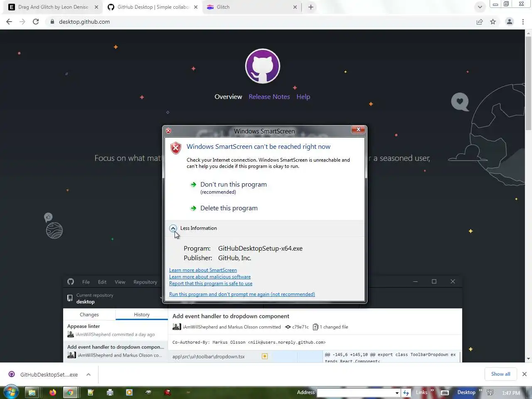Click the red shield icon in SmartScreen header

[176, 148]
